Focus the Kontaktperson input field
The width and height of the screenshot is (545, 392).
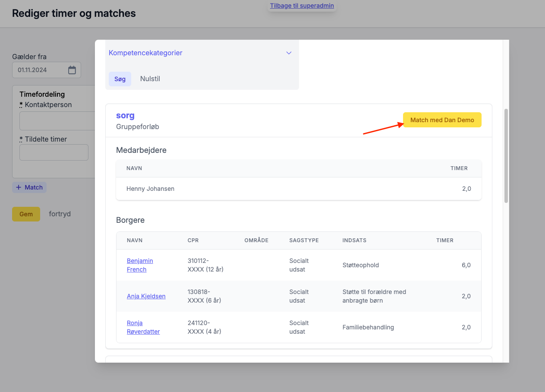57,121
